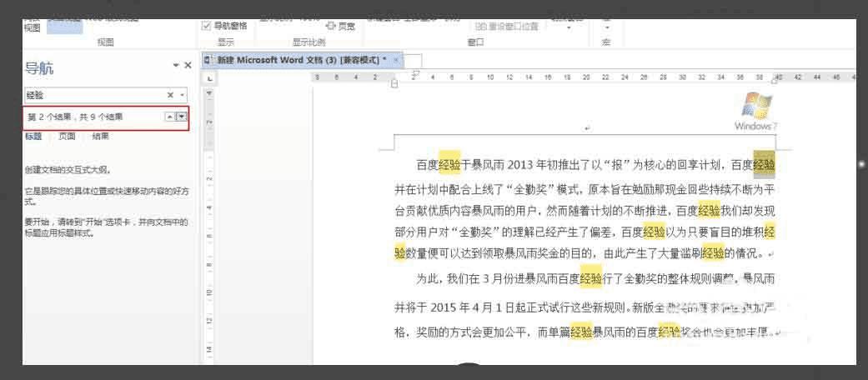This screenshot has width=868, height=380.
Task: Click the 第 2 个结果，共 9 个结果 text
Action: coord(75,117)
